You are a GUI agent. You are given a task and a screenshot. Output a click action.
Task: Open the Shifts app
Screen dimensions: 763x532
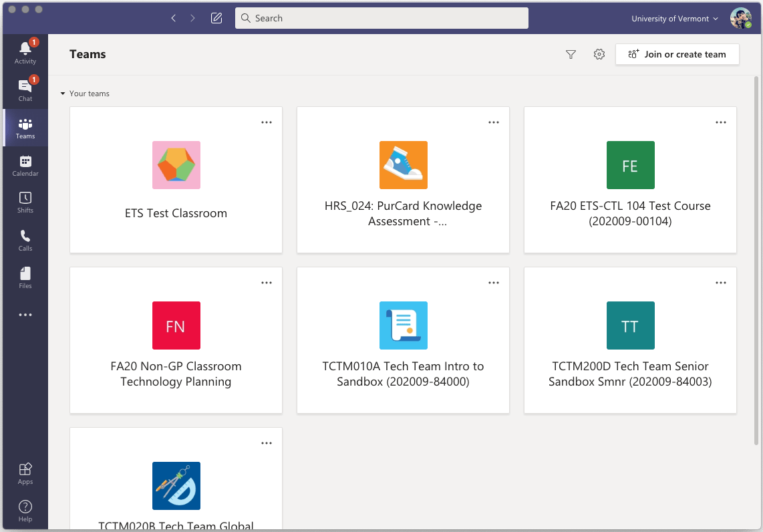coord(25,203)
